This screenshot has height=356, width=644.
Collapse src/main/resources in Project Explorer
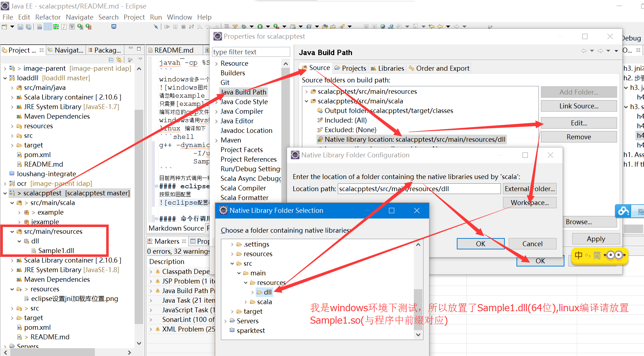(x=12, y=232)
